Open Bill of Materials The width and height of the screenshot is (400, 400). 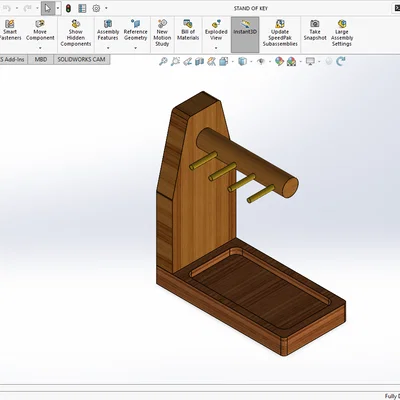click(x=188, y=30)
